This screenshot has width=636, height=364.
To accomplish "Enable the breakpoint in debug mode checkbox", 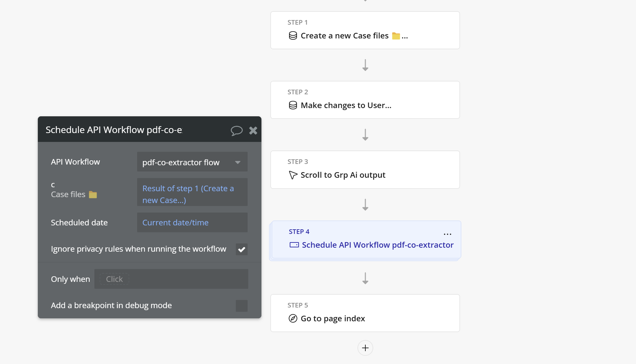I will (241, 306).
